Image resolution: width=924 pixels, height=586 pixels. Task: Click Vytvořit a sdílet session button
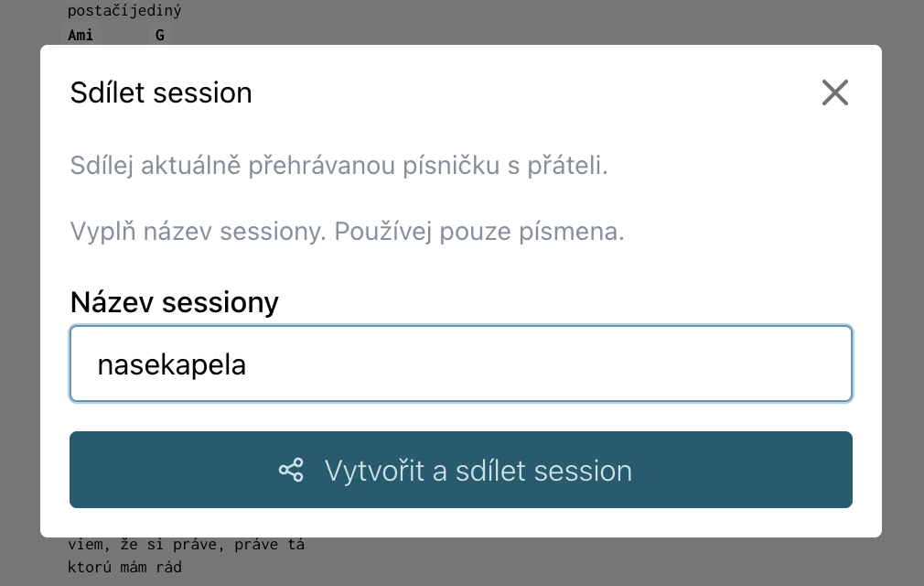coord(461,470)
